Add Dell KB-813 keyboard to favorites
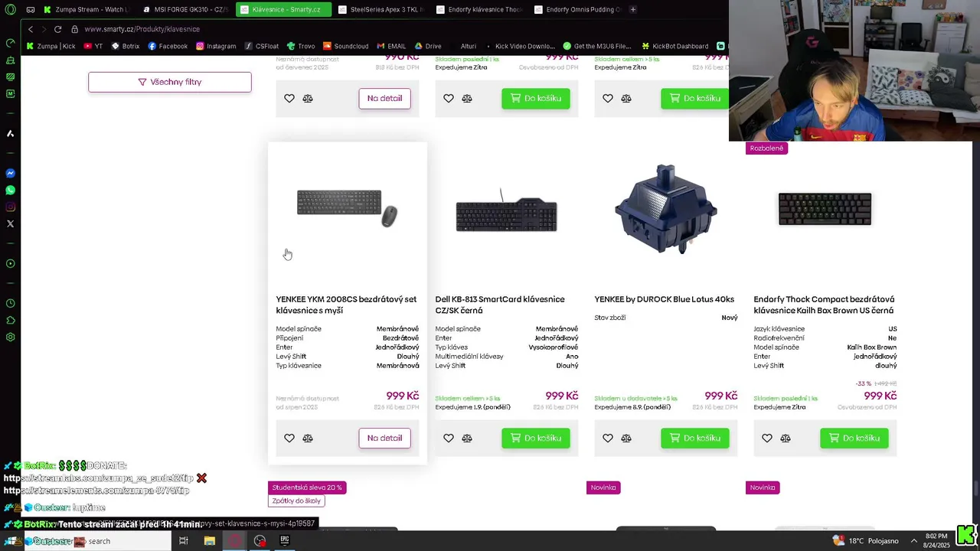980x551 pixels. (x=449, y=438)
